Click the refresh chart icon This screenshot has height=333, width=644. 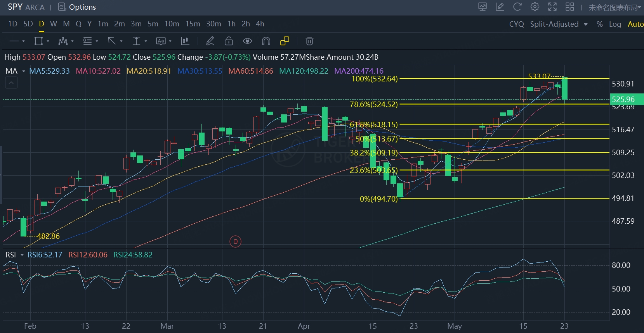pyautogui.click(x=517, y=7)
